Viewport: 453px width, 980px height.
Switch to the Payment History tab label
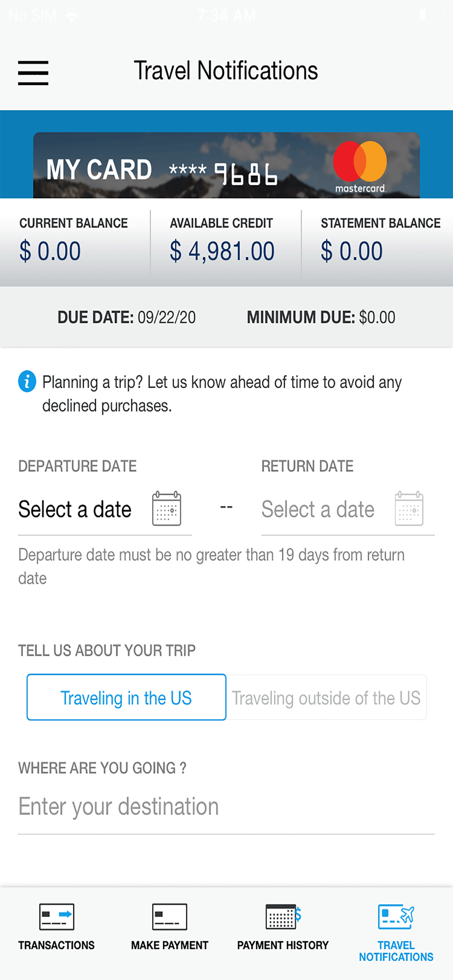pyautogui.click(x=283, y=945)
